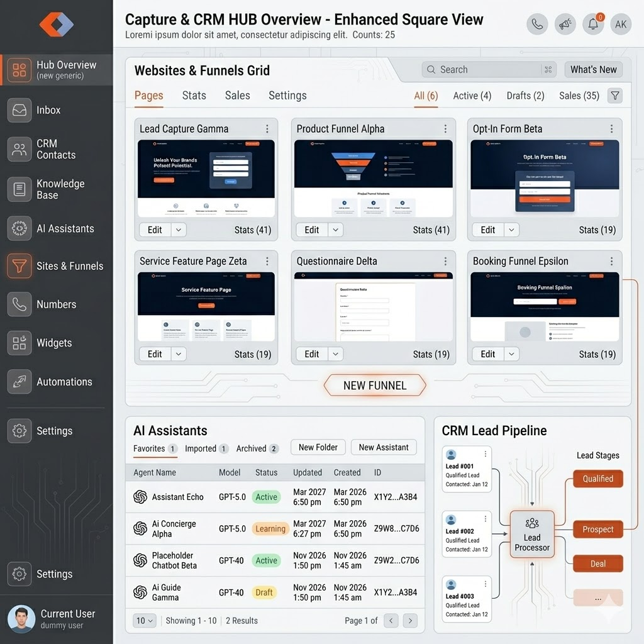Screen dimensions: 644x644
Task: Open Lead #002 card options menu
Action: tap(486, 519)
